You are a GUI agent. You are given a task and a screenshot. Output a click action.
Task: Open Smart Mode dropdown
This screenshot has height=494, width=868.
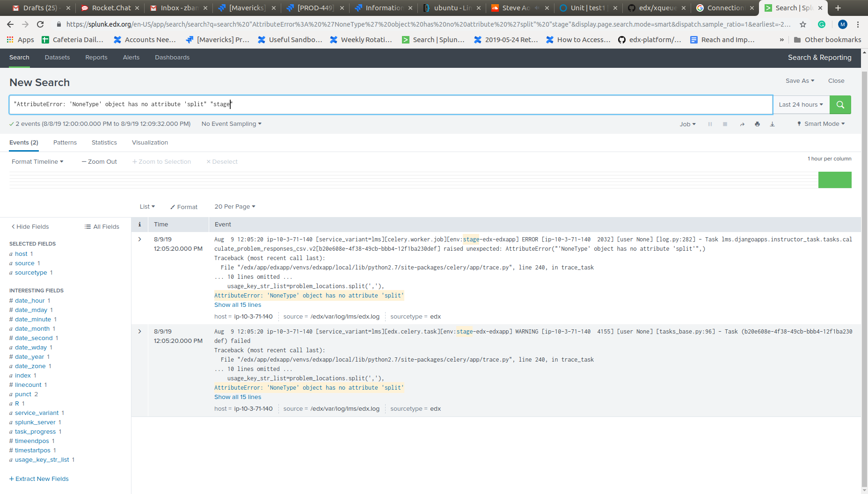click(821, 124)
